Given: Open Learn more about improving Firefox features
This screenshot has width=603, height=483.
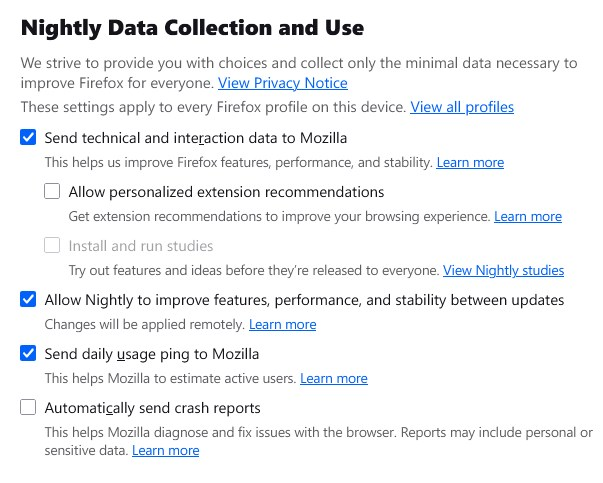Looking at the screenshot, I should tap(470, 162).
